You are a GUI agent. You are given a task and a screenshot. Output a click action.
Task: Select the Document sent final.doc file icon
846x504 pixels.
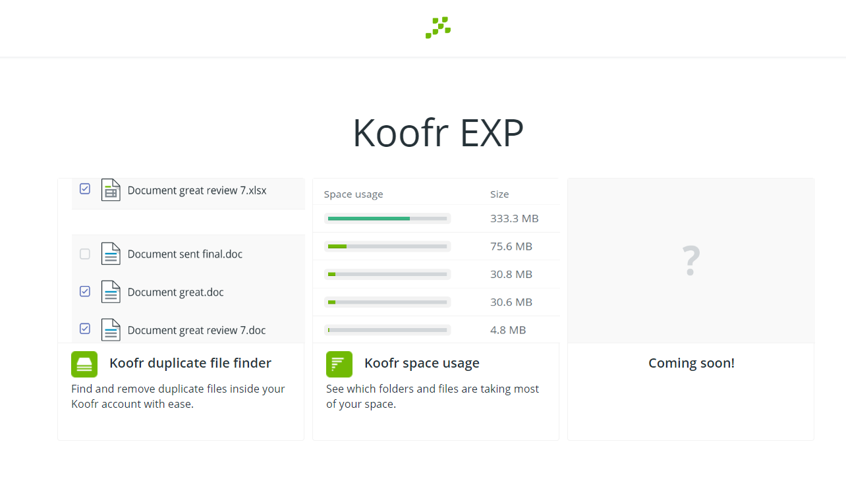110,254
